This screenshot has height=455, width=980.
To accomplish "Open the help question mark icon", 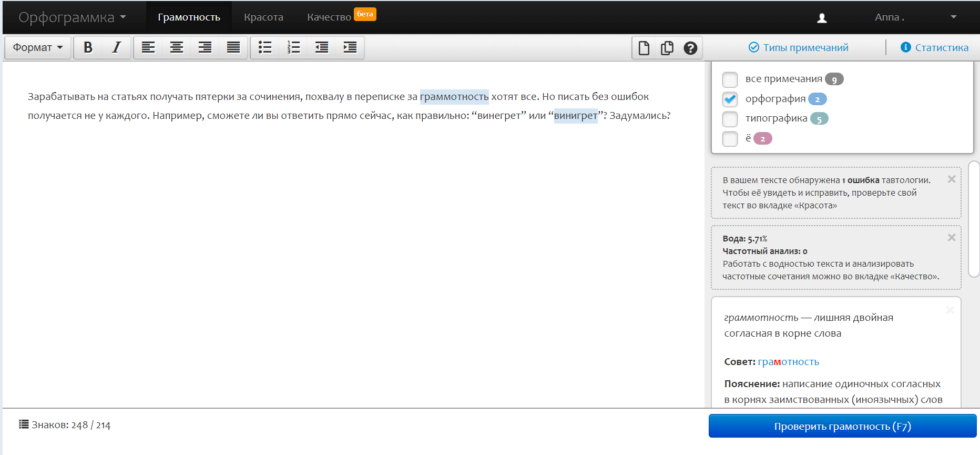I will [x=690, y=48].
